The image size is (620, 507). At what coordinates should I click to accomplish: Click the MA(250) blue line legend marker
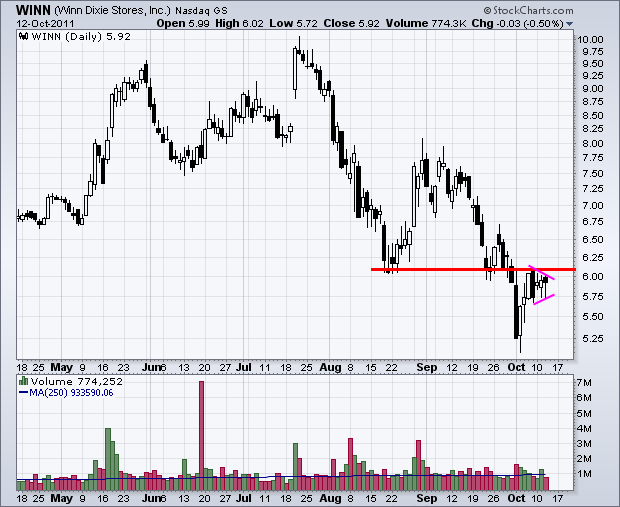pyautogui.click(x=23, y=393)
